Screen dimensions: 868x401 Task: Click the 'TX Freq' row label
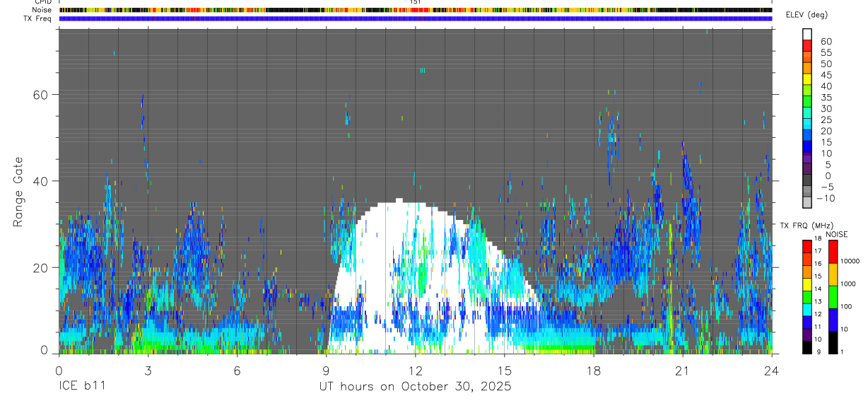click(39, 18)
